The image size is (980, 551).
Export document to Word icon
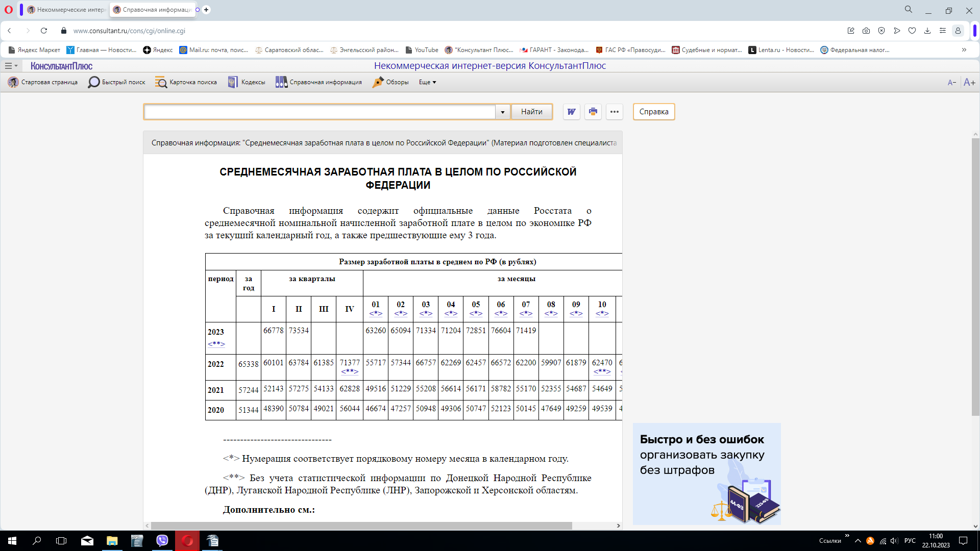coord(571,112)
